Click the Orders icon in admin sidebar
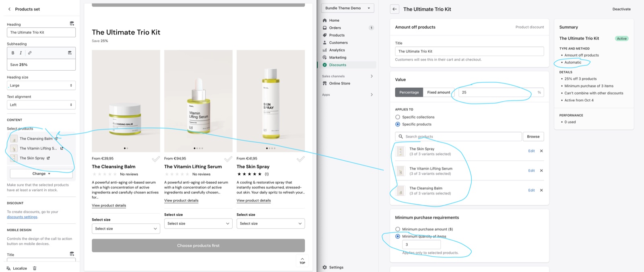The image size is (644, 272). point(325,28)
